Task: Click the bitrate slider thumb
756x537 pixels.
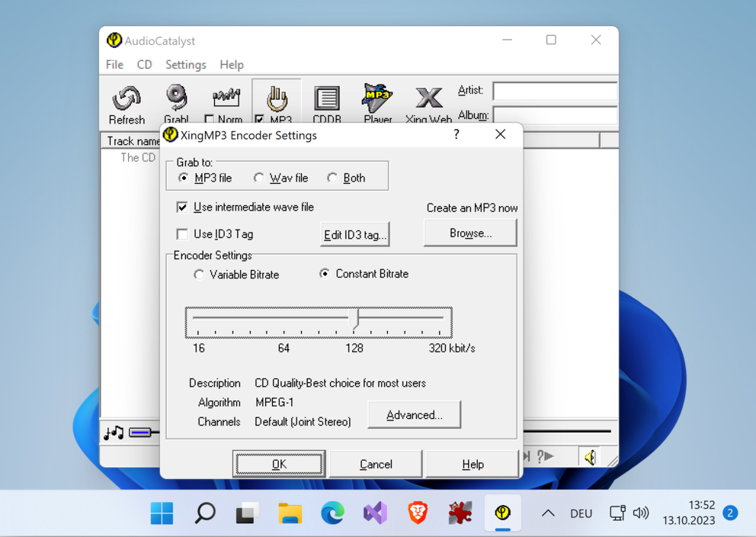Action: [x=355, y=320]
